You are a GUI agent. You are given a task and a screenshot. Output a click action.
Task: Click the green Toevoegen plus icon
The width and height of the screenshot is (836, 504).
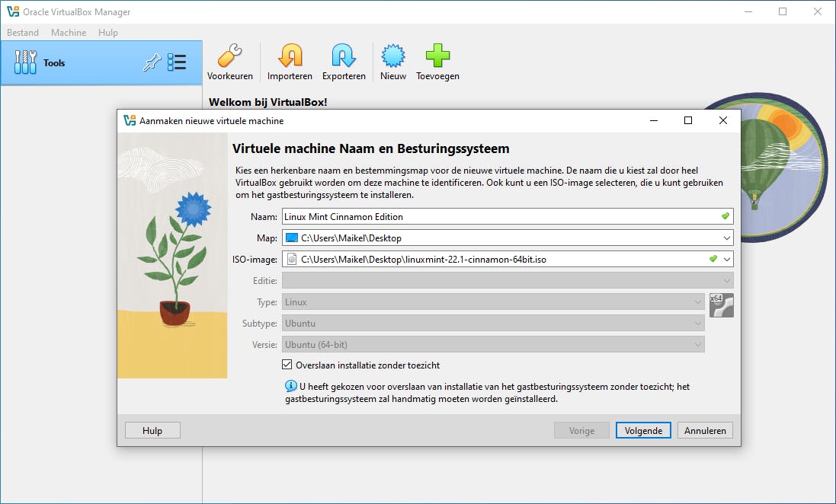coord(437,56)
